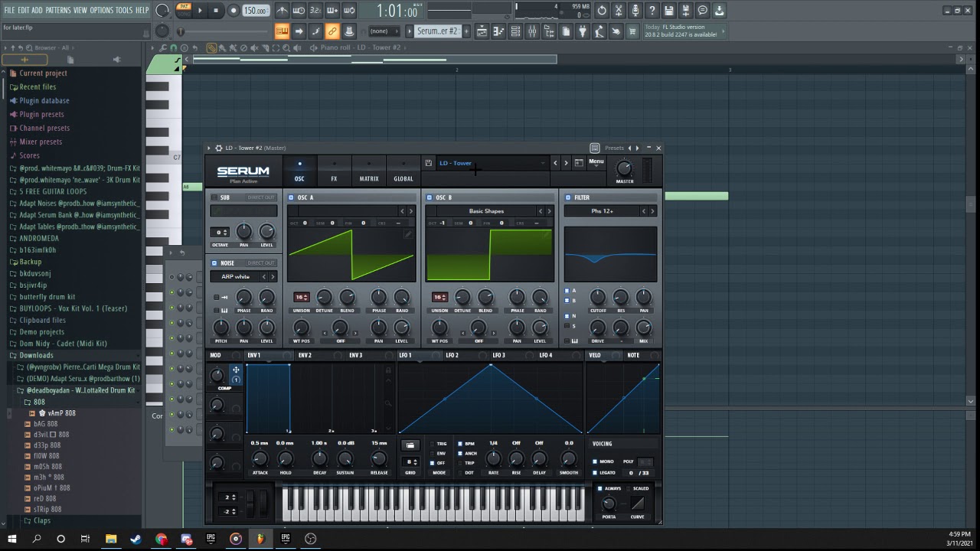Click the Play button in FL transport
The height and width of the screenshot is (551, 980).
pos(200,11)
